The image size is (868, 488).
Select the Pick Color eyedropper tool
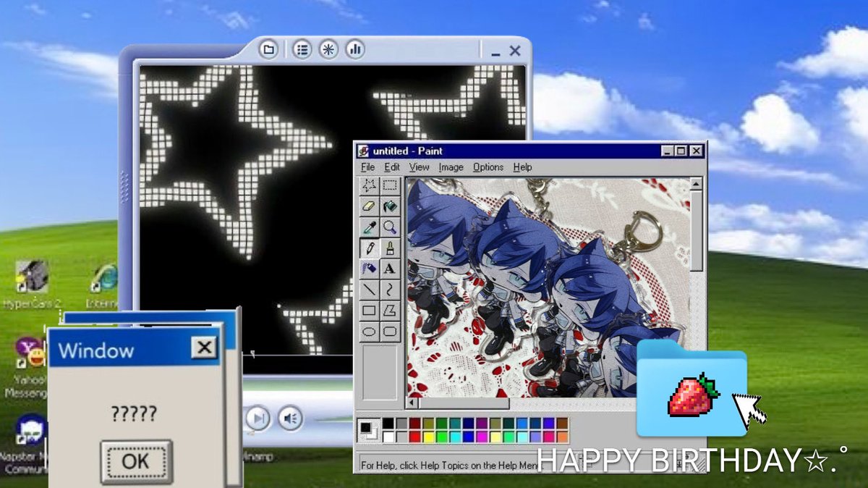coord(370,227)
